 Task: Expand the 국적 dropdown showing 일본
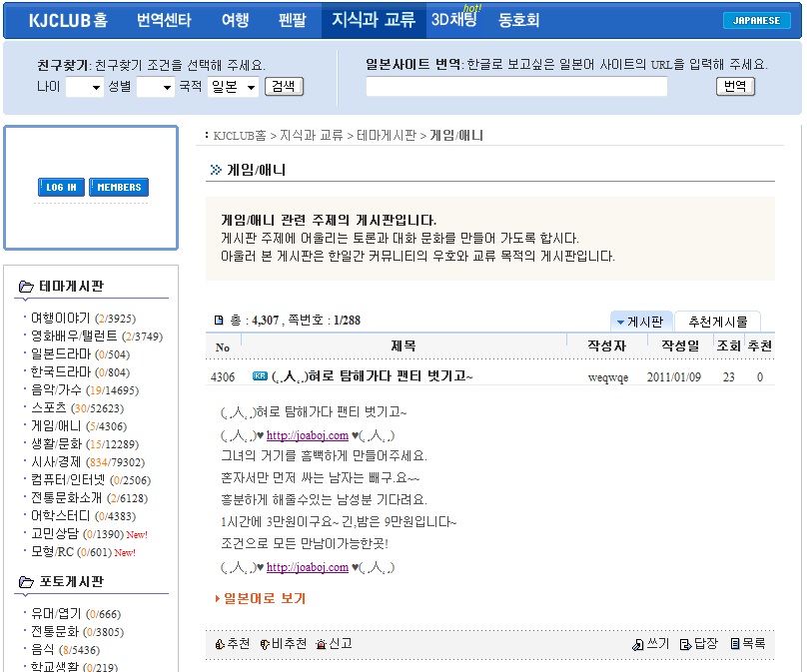click(233, 87)
